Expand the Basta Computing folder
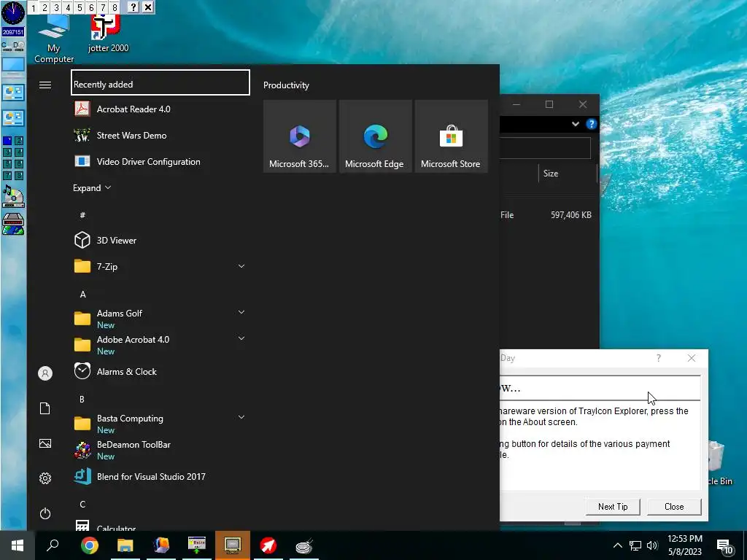This screenshot has width=747, height=560. click(x=241, y=417)
